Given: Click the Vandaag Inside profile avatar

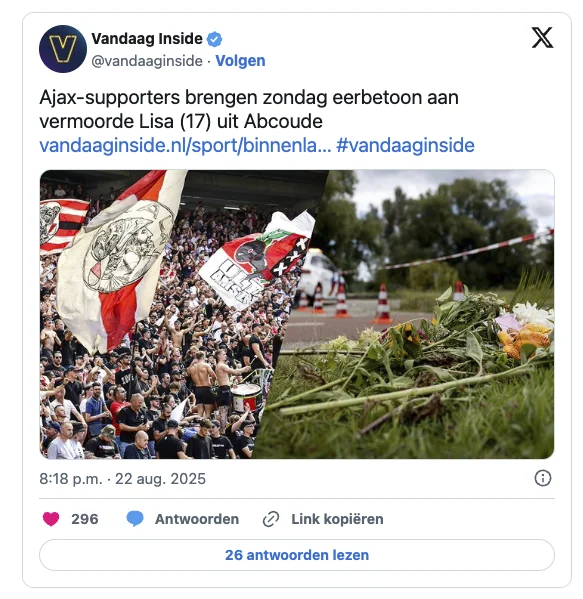Looking at the screenshot, I should 63,49.
